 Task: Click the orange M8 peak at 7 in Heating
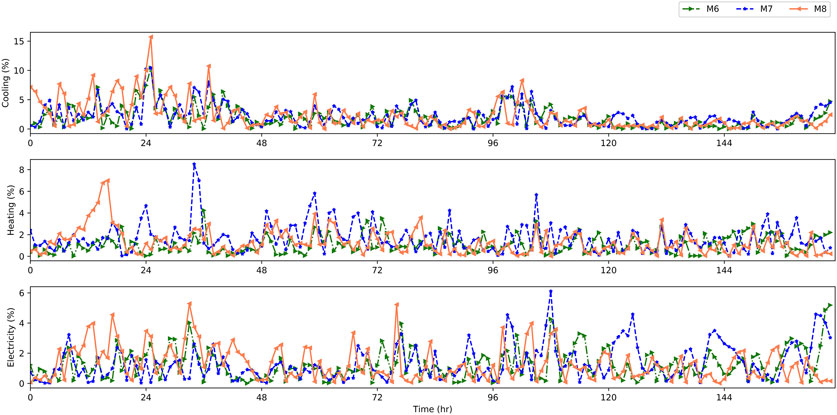coord(108,180)
